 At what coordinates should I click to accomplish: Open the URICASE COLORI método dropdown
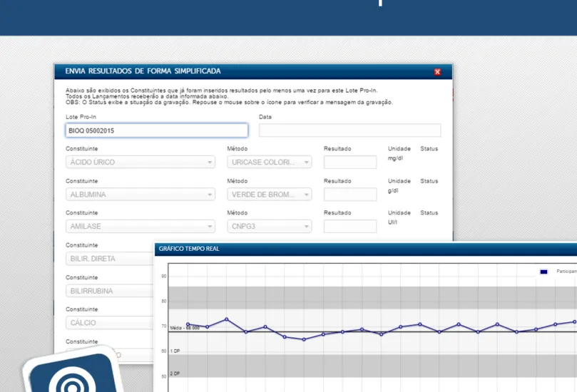point(306,163)
